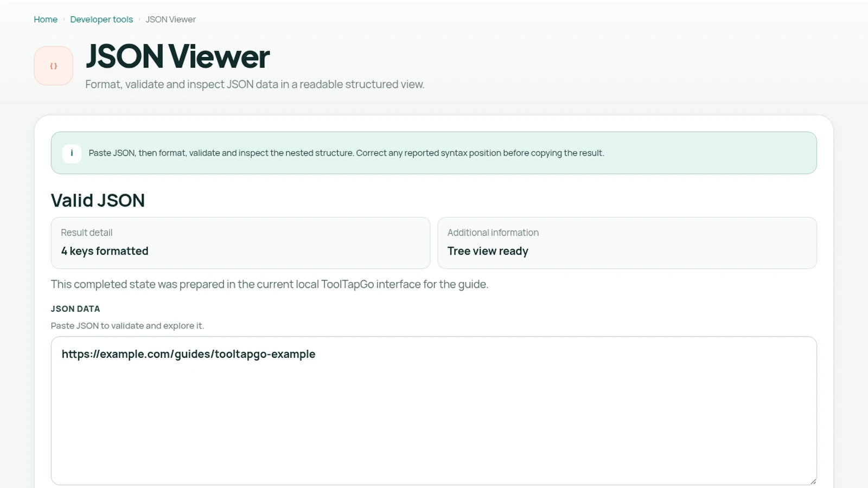Screen dimensions: 868x488
Task: Click the 'This completed state was prepared' note
Action: coord(270,285)
